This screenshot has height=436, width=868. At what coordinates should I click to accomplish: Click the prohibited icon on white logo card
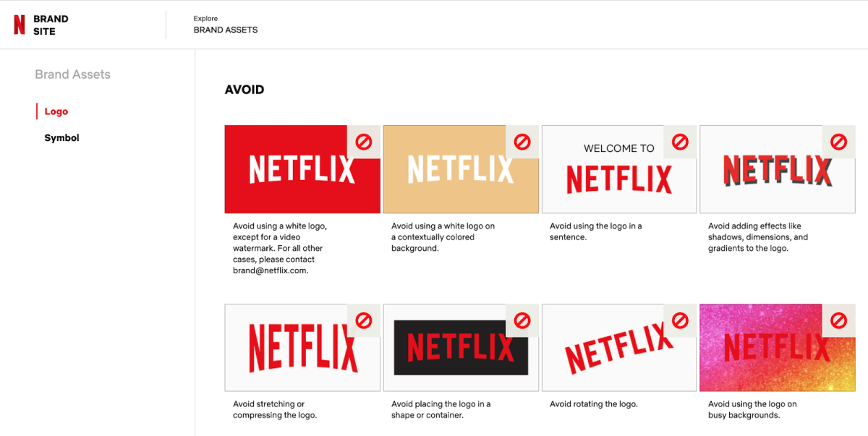point(364,142)
